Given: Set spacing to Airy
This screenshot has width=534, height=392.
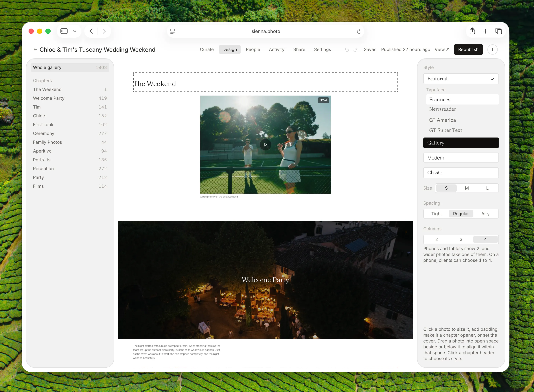Looking at the screenshot, I should coord(485,214).
